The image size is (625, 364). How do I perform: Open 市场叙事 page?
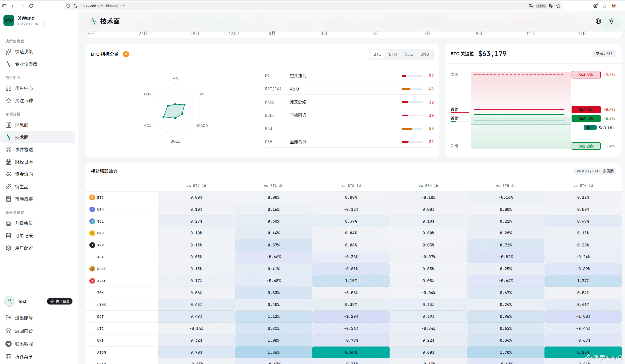(38, 199)
